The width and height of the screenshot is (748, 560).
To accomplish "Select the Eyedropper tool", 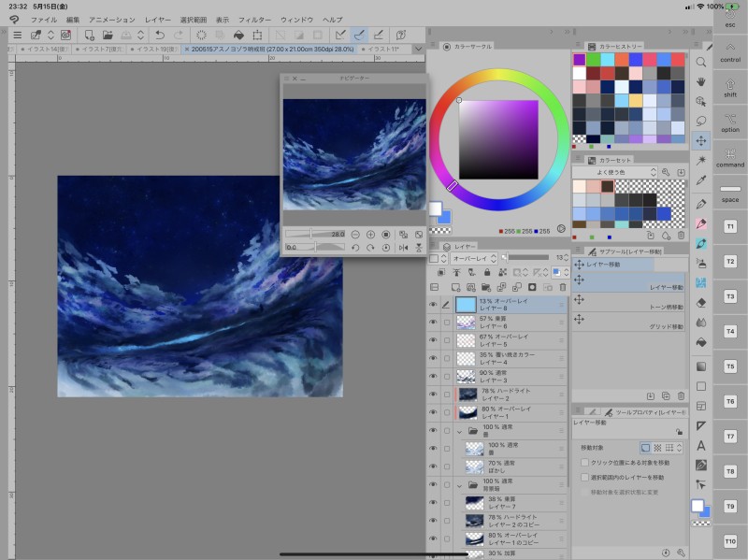I will [701, 180].
